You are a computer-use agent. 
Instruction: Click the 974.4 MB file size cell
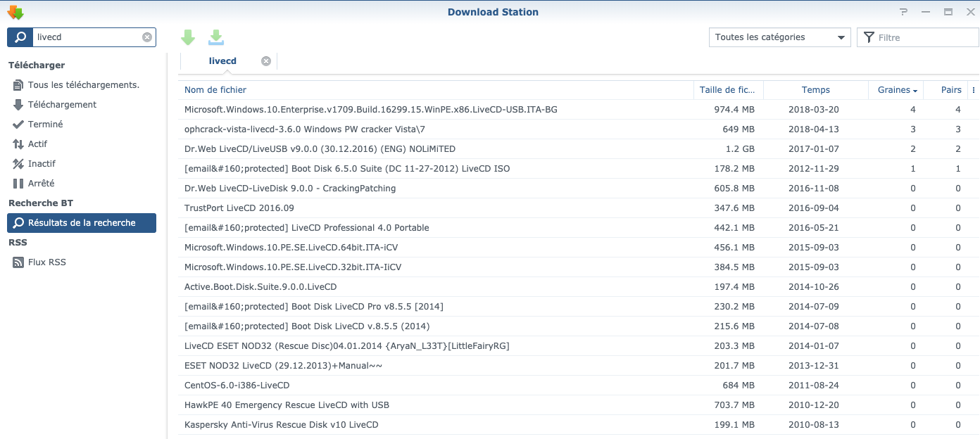[x=734, y=110]
